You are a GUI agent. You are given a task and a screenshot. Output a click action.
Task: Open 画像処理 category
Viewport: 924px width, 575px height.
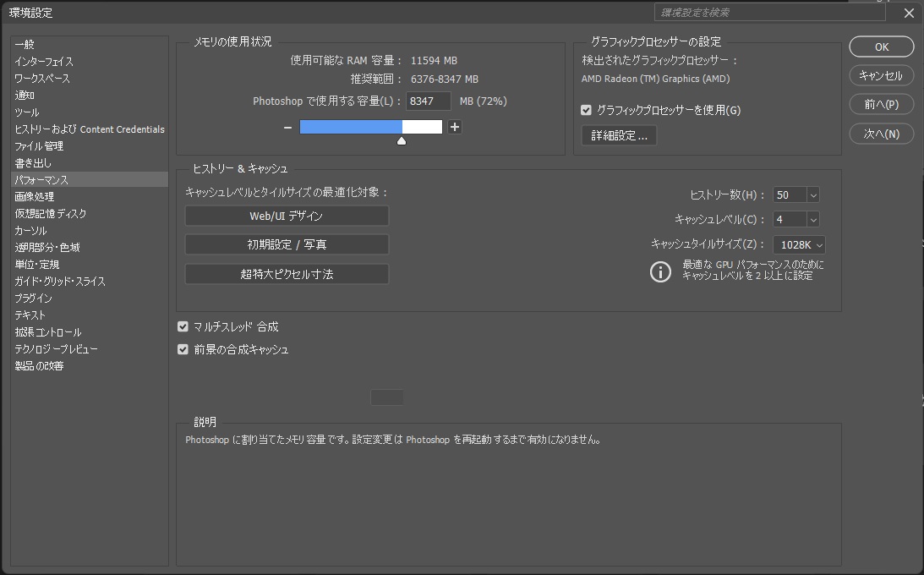click(90, 197)
